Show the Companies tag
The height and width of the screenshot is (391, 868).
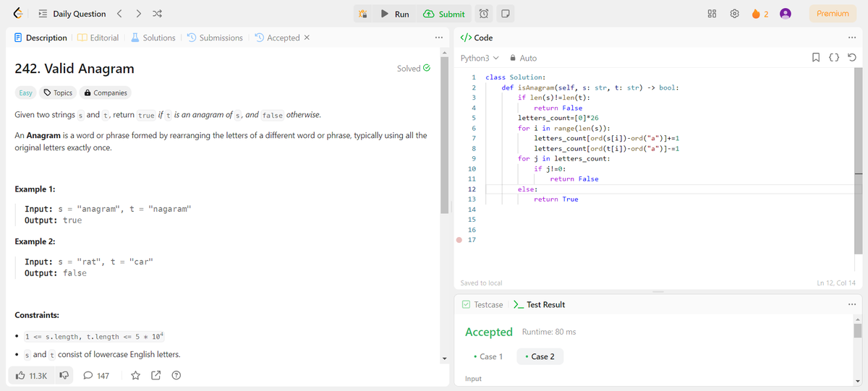click(106, 93)
